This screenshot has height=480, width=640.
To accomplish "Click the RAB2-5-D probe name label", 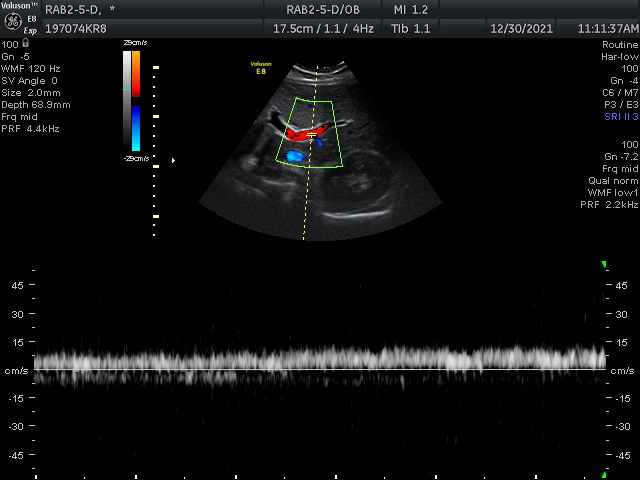I will pyautogui.click(x=74, y=9).
